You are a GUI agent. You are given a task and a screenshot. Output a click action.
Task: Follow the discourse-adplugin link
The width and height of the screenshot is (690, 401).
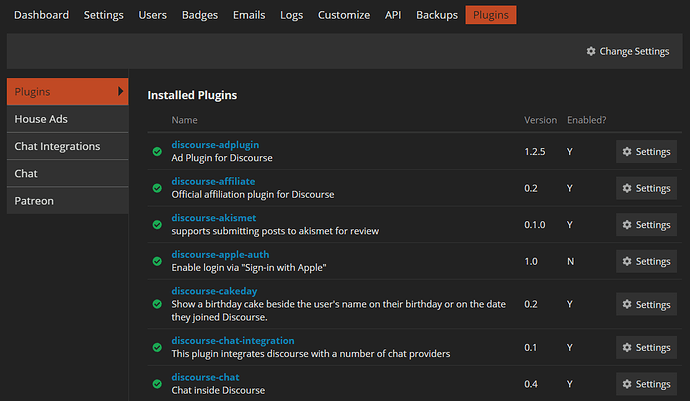[x=215, y=145]
